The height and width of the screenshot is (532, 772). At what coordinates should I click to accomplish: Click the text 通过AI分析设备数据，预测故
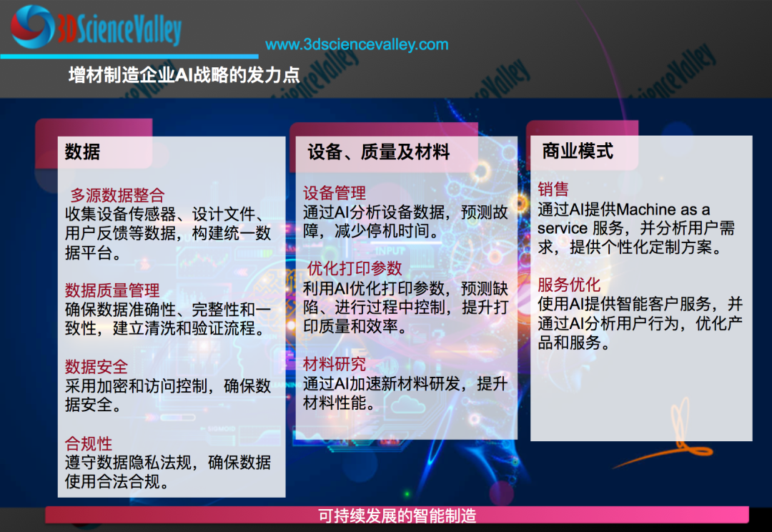[405, 212]
